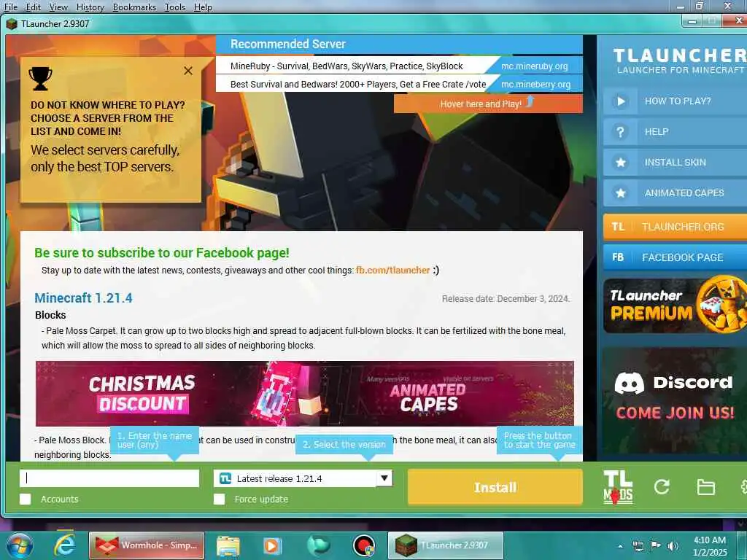Tick the Force update checkbox
The image size is (747, 560).
coord(219,499)
